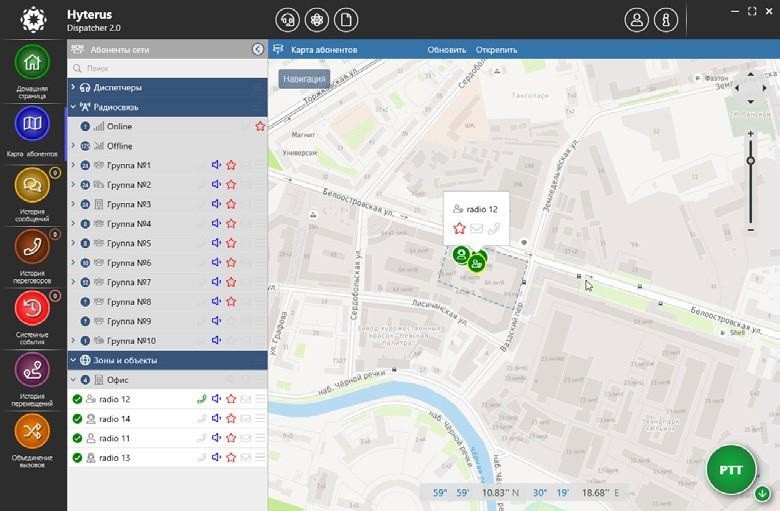
Task: Open movement history route icon
Action: tap(32, 370)
